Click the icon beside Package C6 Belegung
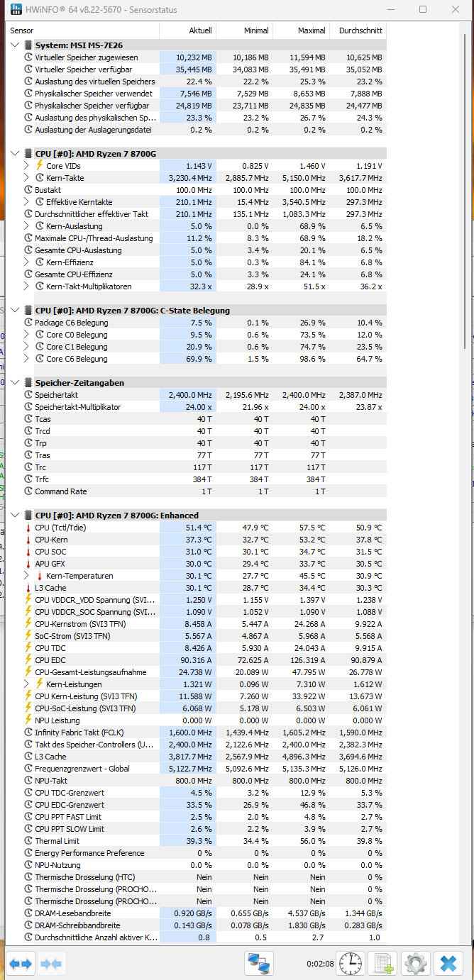The width and height of the screenshot is (474, 980). tap(28, 323)
